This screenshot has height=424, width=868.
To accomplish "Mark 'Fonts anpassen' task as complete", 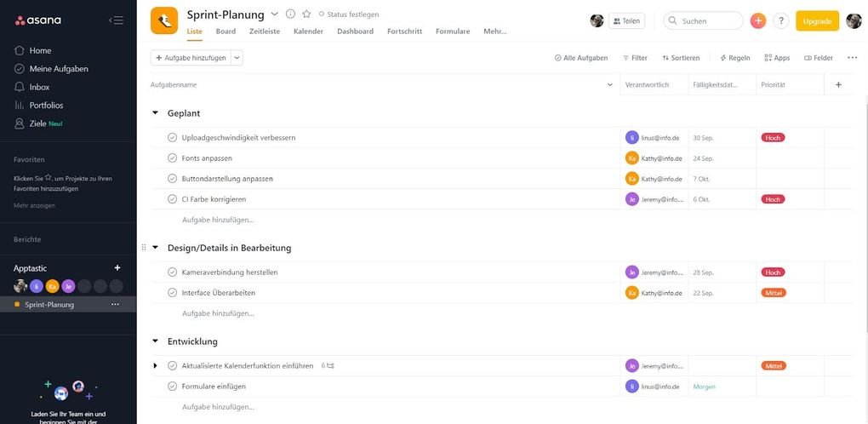I will click(172, 158).
